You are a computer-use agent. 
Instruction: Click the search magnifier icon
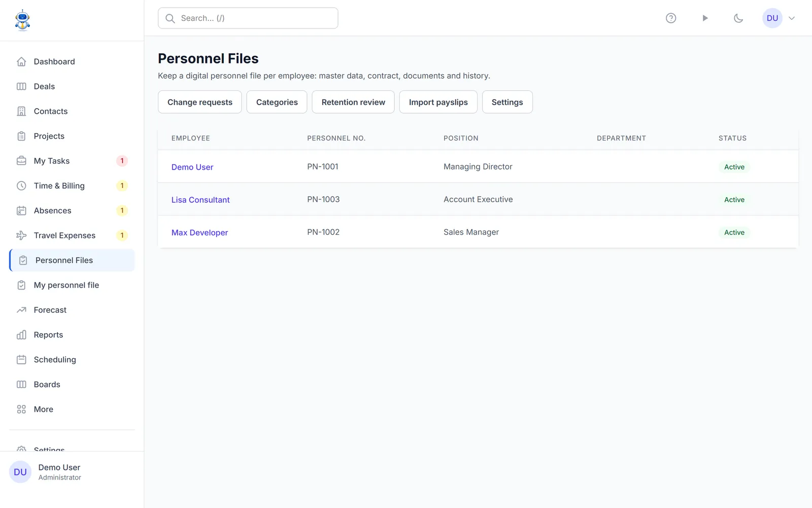(x=171, y=18)
